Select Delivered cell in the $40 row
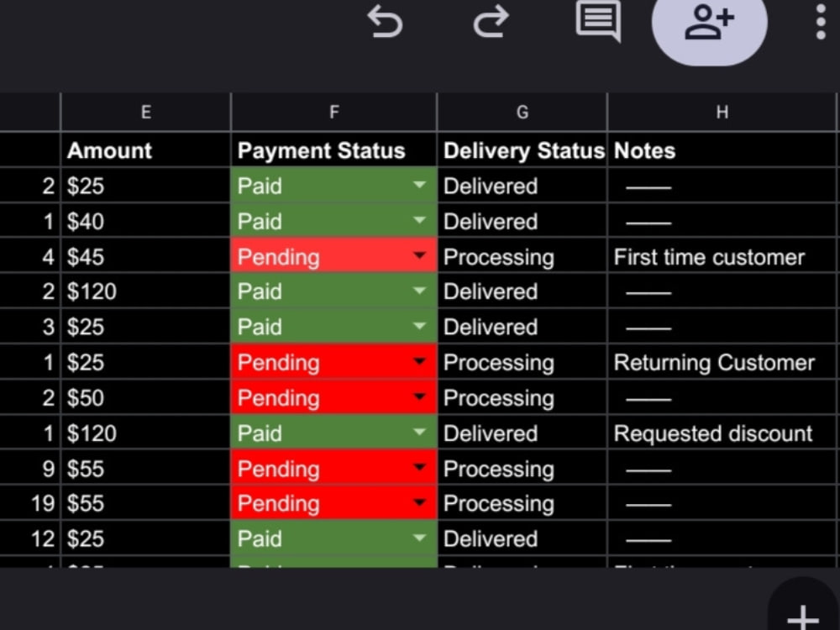Viewport: 840px width, 630px height. coord(522,221)
